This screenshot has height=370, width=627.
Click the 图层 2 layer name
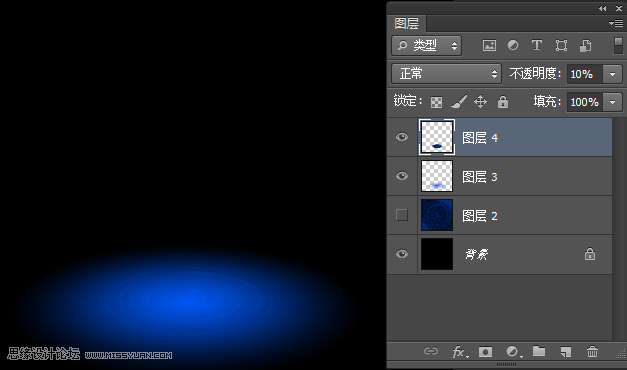point(480,216)
